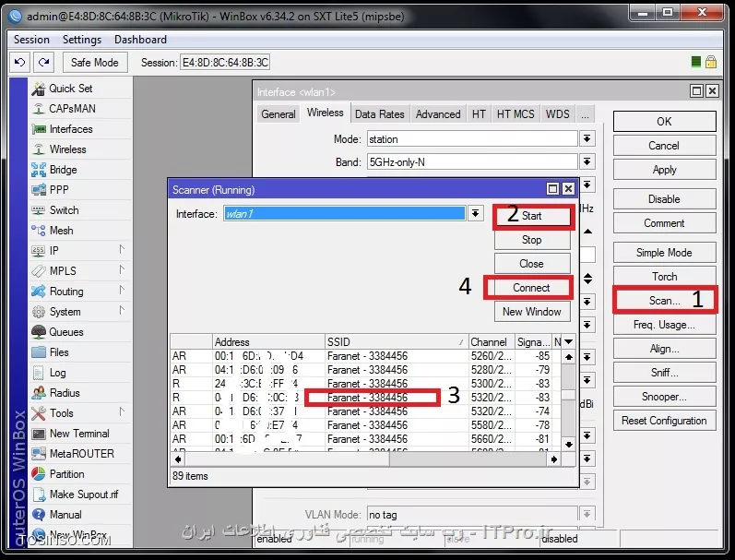Image resolution: width=735 pixels, height=560 pixels.
Task: Open New Terminal from sidebar
Action: tap(79, 434)
